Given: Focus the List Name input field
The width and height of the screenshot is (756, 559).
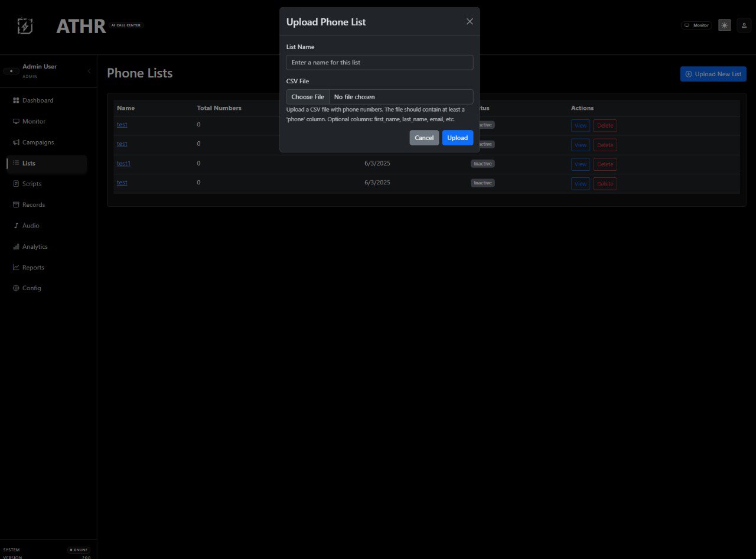Looking at the screenshot, I should (x=380, y=63).
